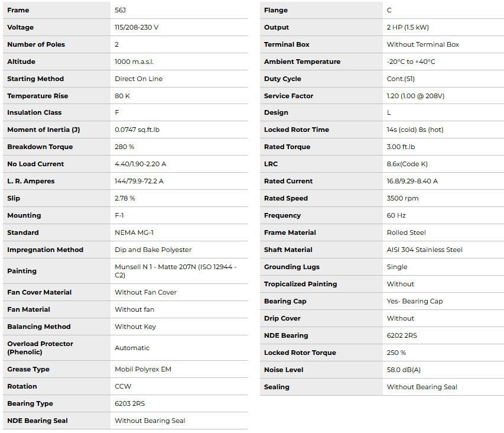Select the Service Factor value 1.20
Screen dimensions: 504x433
click(x=415, y=96)
